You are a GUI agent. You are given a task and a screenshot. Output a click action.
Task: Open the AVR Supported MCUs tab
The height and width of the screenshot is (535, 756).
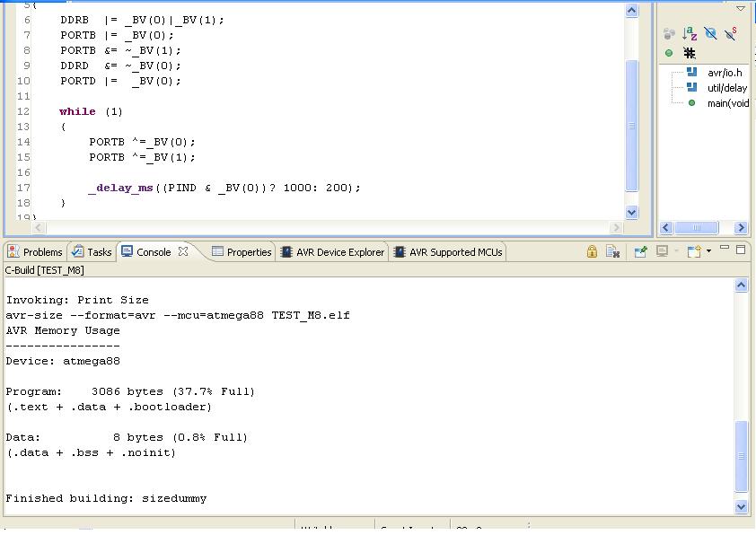(448, 252)
